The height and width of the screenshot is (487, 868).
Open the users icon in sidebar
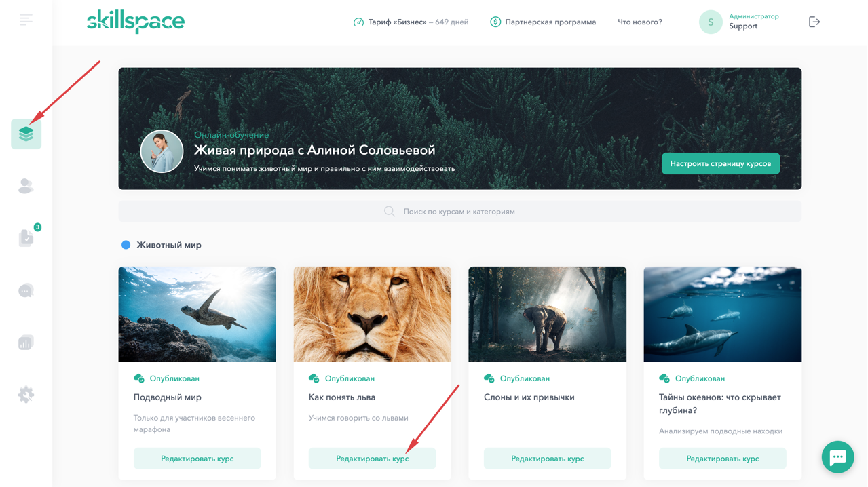[26, 186]
